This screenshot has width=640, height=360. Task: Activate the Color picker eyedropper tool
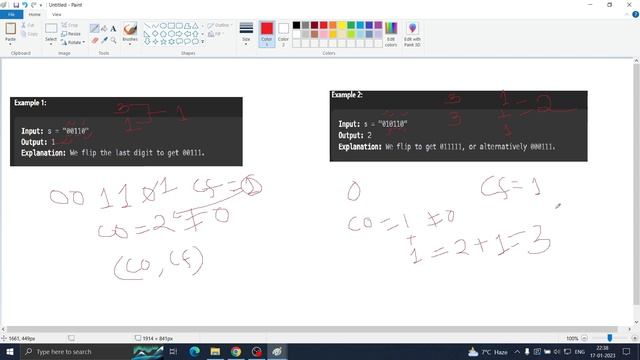pos(104,40)
